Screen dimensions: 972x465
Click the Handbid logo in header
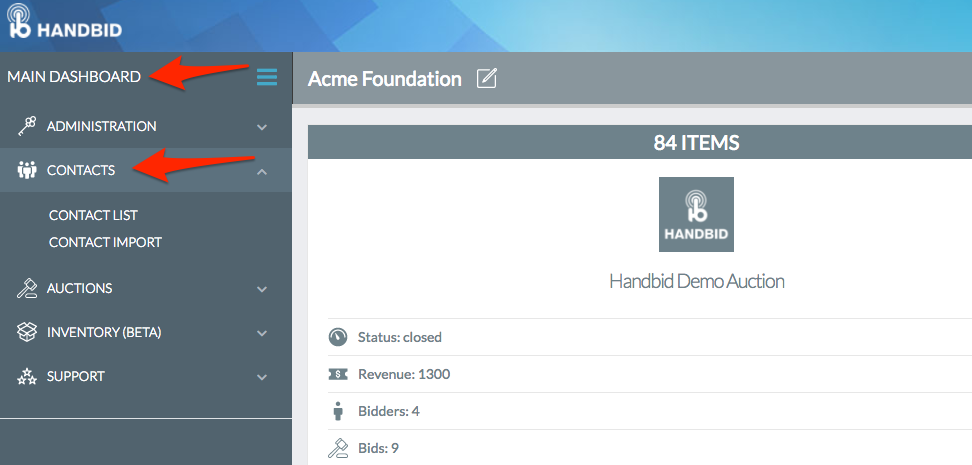click(x=64, y=23)
